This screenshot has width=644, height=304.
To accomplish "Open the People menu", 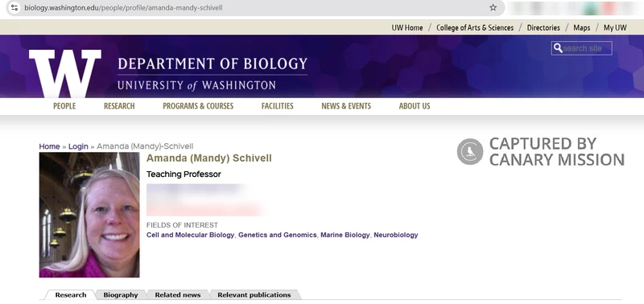I will [x=64, y=106].
